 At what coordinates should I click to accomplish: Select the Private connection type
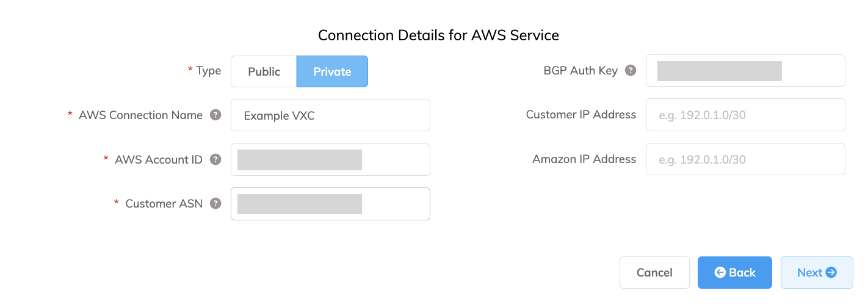tap(332, 71)
